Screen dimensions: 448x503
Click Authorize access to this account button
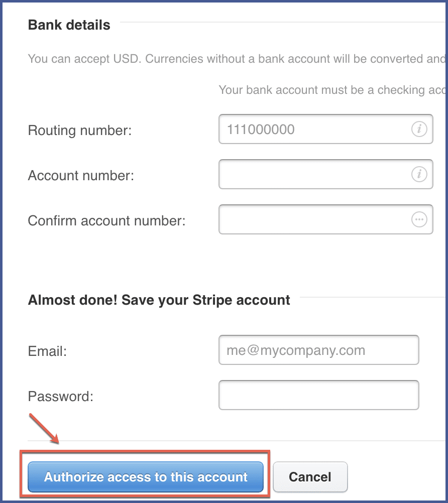coord(145,477)
